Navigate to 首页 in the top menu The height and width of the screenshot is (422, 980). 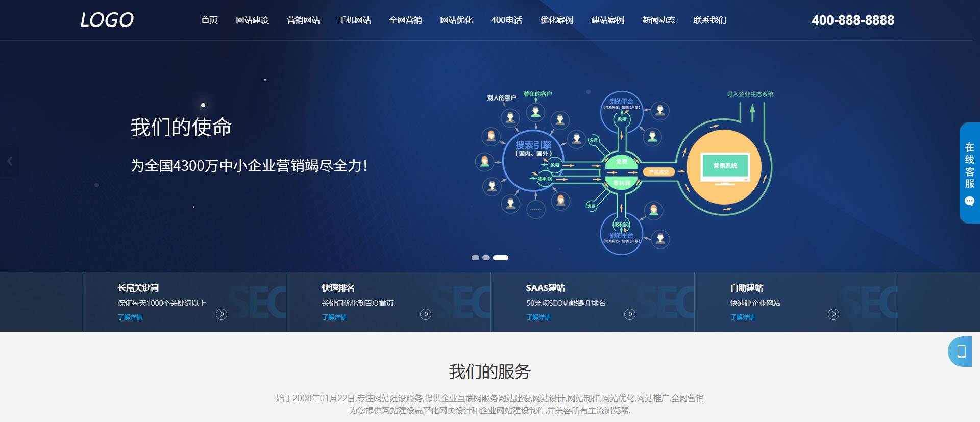pos(209,20)
